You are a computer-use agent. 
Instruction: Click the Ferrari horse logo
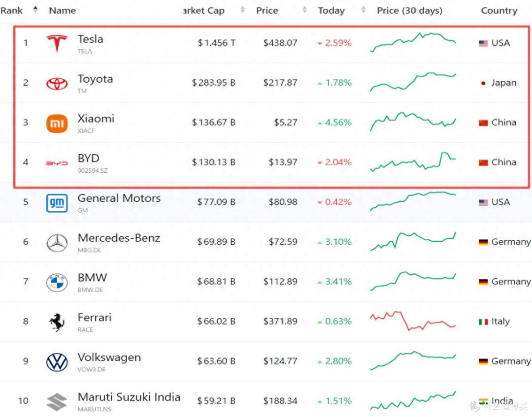tap(57, 322)
